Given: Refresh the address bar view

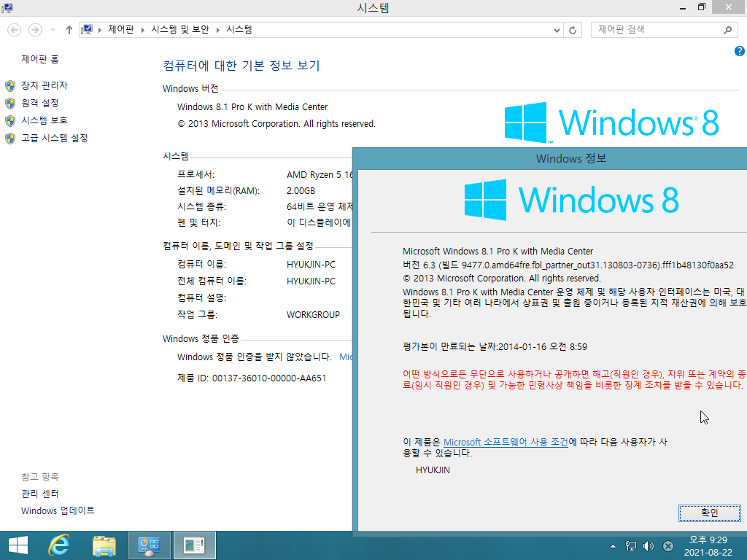Looking at the screenshot, I should [573, 30].
